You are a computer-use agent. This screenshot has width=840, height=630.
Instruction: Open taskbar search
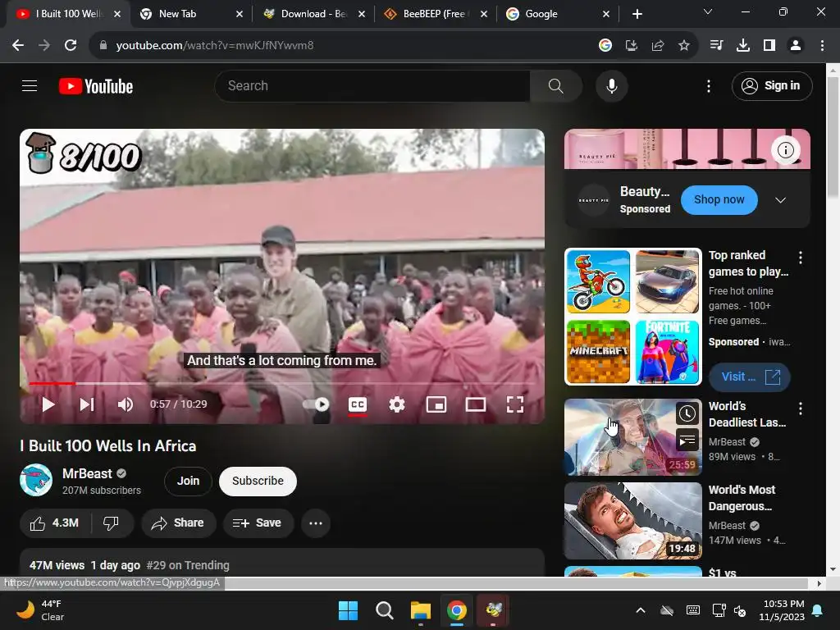pyautogui.click(x=384, y=610)
